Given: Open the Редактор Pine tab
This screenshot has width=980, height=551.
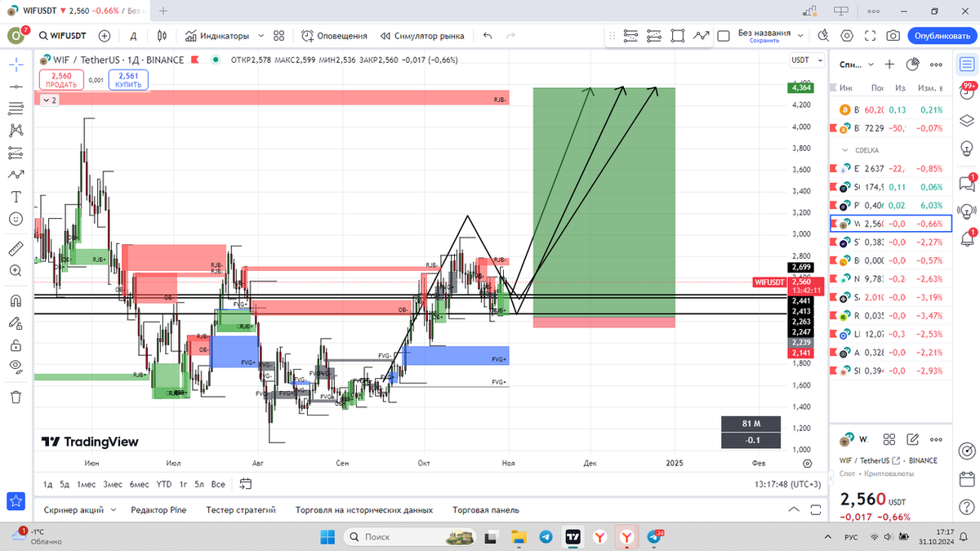Looking at the screenshot, I should pos(158,510).
